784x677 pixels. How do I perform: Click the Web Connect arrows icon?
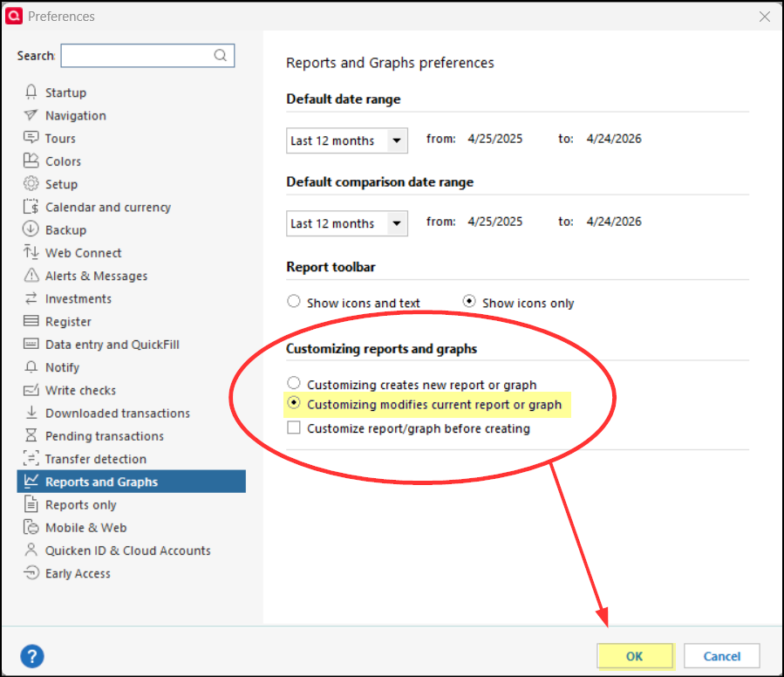click(31, 252)
